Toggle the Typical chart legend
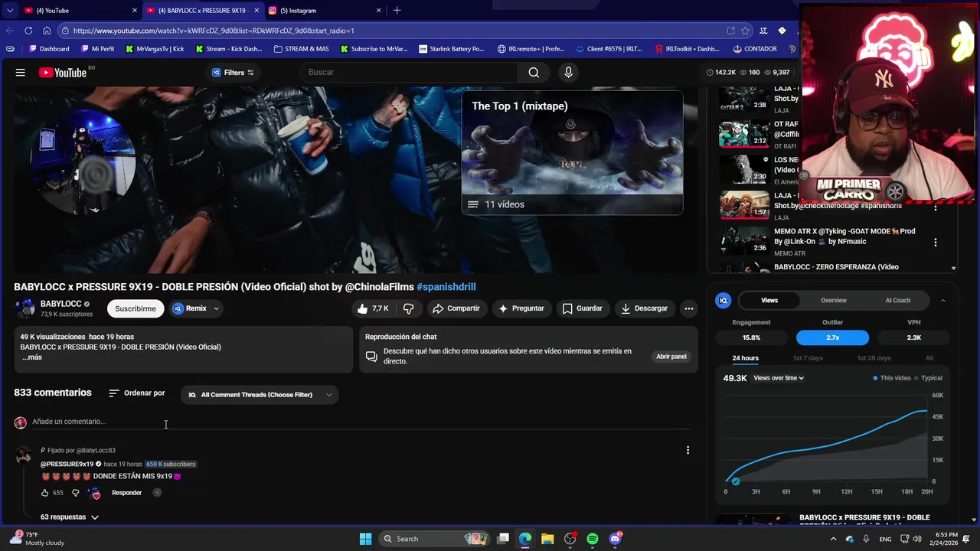The height and width of the screenshot is (551, 980). pos(928,378)
